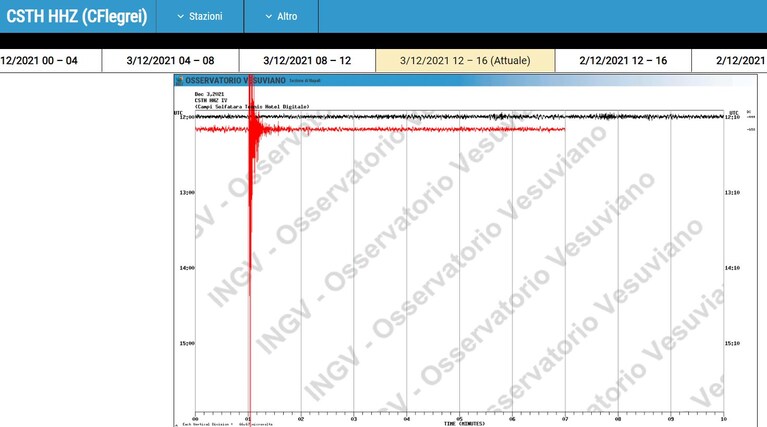Screen dimensions: 767x427
Task: Click the CSTH HHZ (CFlegrei) title
Action: tap(77, 16)
